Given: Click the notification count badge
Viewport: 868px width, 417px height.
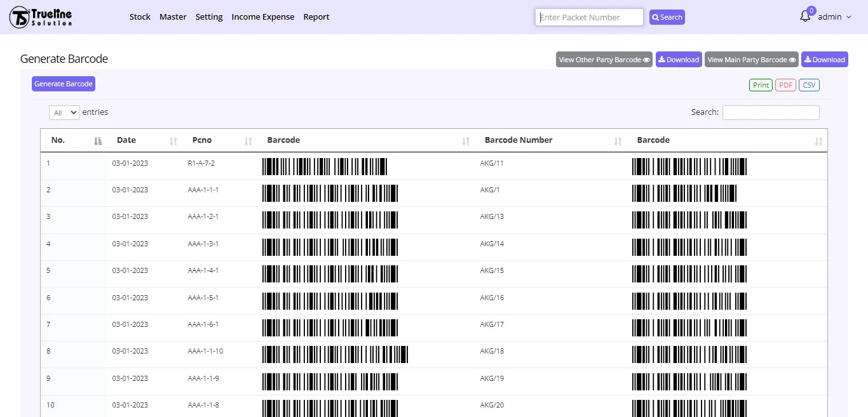Looking at the screenshot, I should coord(811,11).
